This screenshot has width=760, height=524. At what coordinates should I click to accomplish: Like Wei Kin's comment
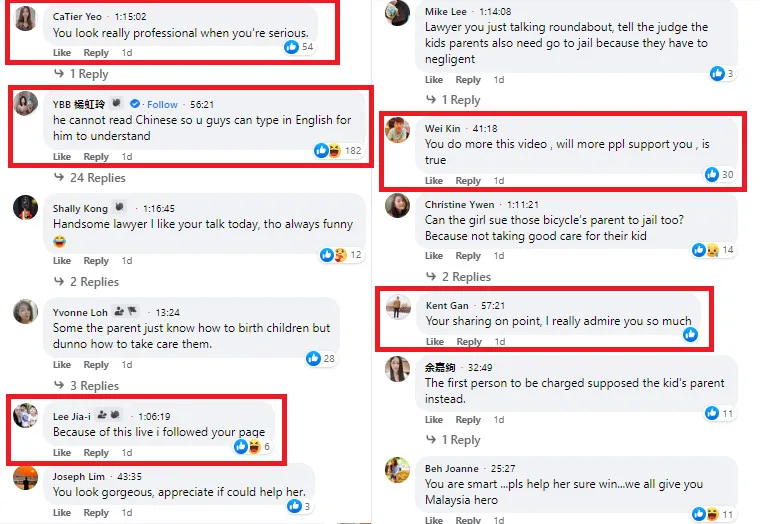(x=434, y=181)
